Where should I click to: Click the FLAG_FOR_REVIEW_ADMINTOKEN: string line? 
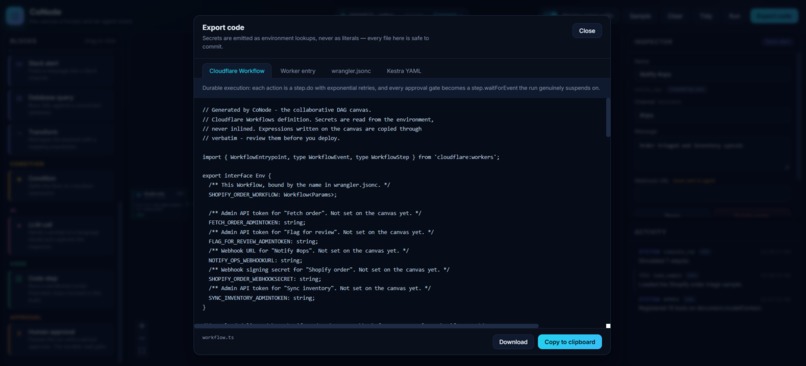pyautogui.click(x=263, y=241)
